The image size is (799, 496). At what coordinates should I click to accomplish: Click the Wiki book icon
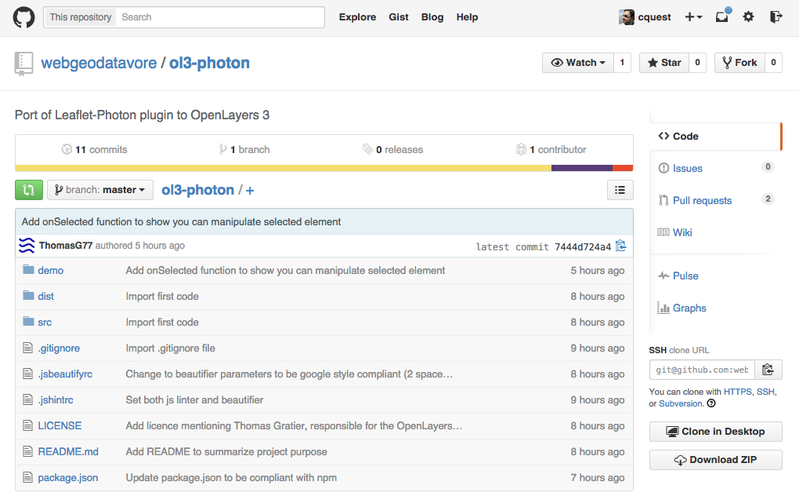tap(663, 232)
